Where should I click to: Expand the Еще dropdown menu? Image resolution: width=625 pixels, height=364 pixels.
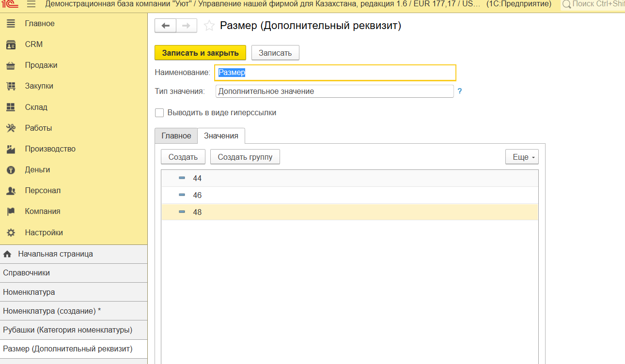[x=521, y=157]
